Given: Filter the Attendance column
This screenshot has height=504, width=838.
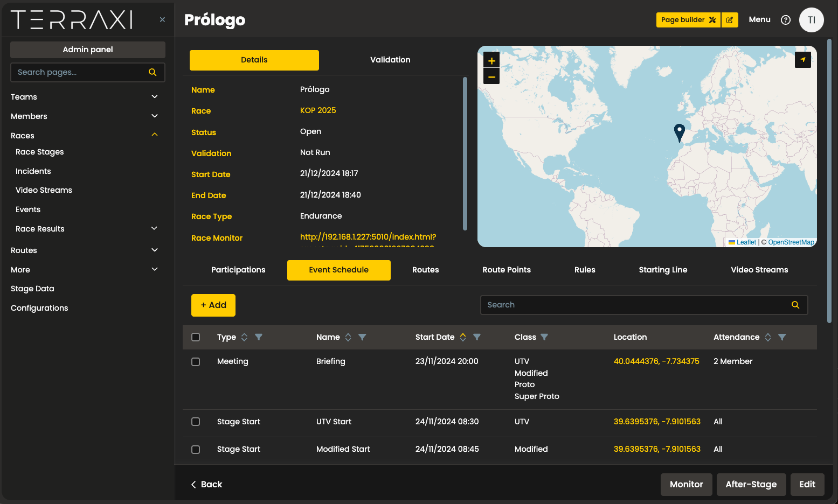Looking at the screenshot, I should coord(782,337).
